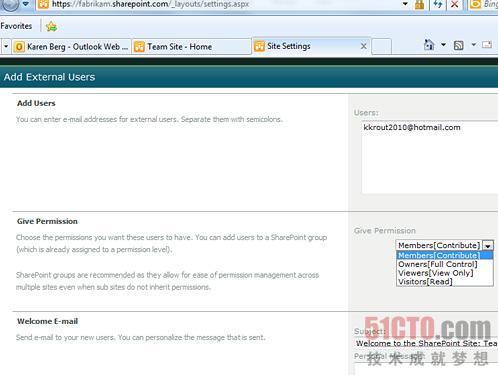Screen dimensions: 498x375
Task: Click the Give Permission section heading
Action: [x=47, y=221]
